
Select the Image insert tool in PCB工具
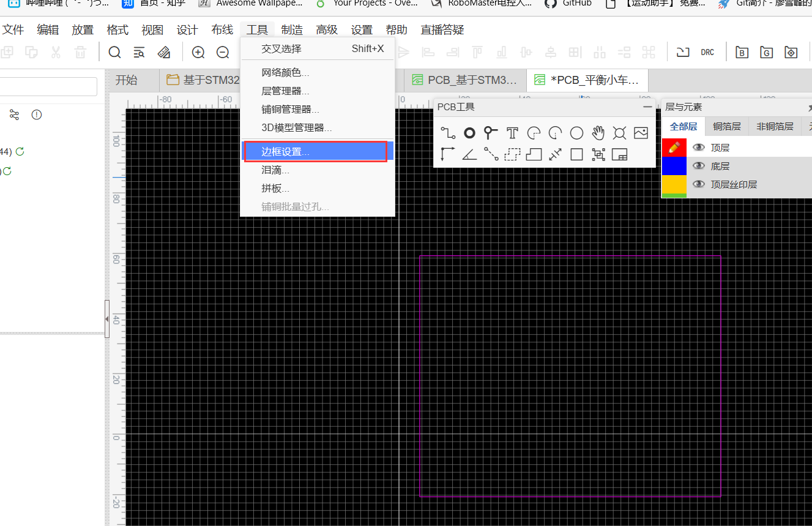pyautogui.click(x=641, y=133)
